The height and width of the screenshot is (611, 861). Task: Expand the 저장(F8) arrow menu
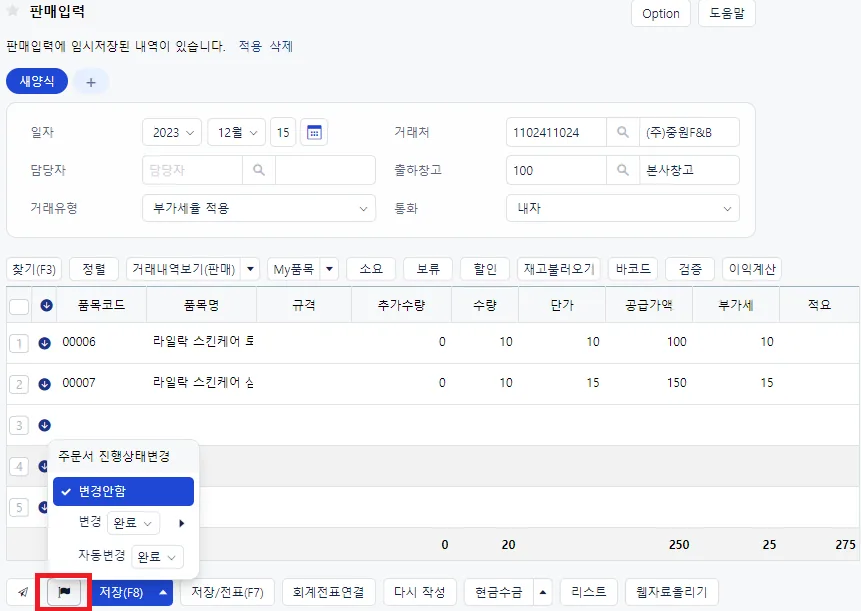pos(163,592)
